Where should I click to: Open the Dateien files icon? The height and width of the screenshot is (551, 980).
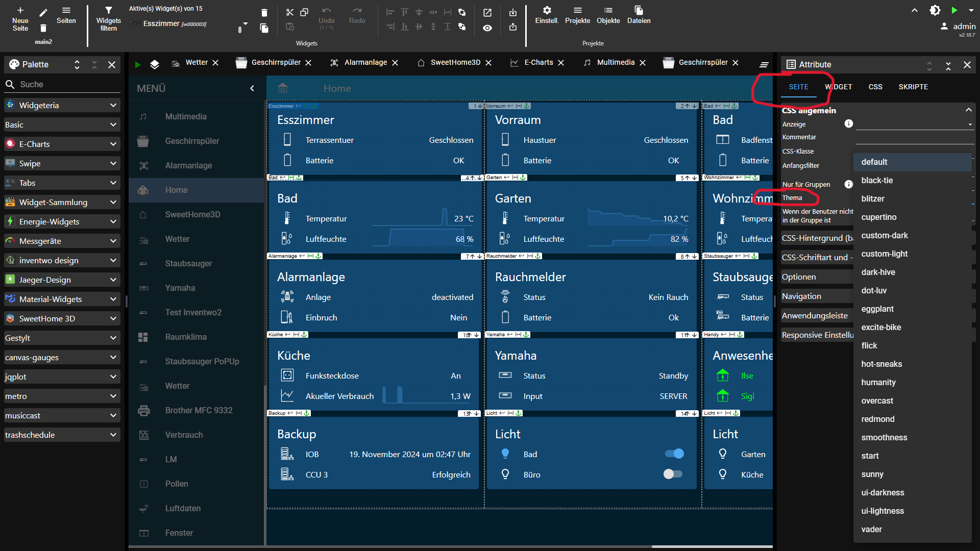pos(639,11)
